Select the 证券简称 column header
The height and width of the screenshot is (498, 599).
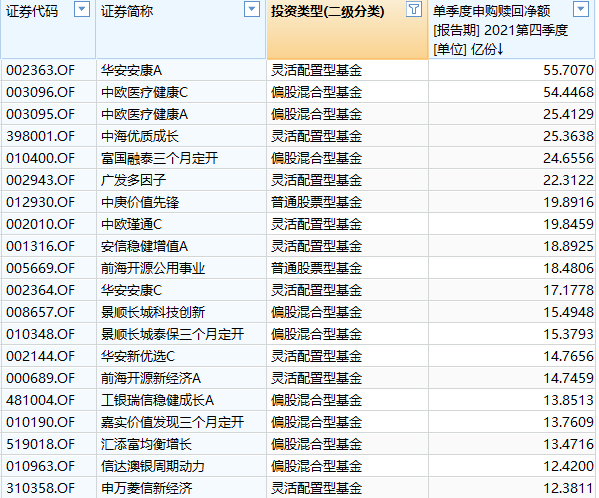pos(181,29)
